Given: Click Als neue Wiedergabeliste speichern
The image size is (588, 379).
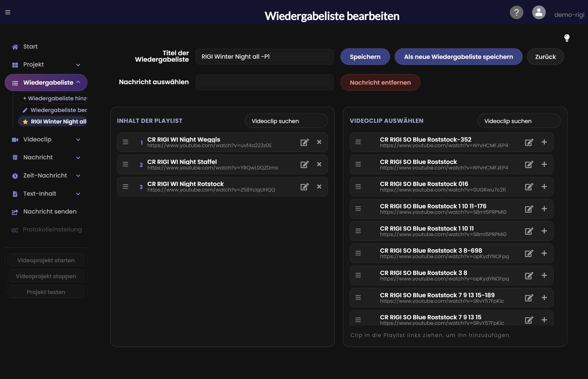Looking at the screenshot, I should (x=458, y=57).
